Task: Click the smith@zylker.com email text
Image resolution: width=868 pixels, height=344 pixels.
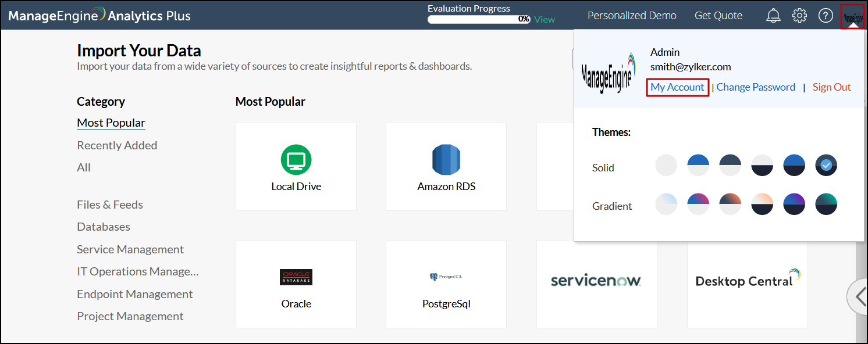Action: coord(691,67)
